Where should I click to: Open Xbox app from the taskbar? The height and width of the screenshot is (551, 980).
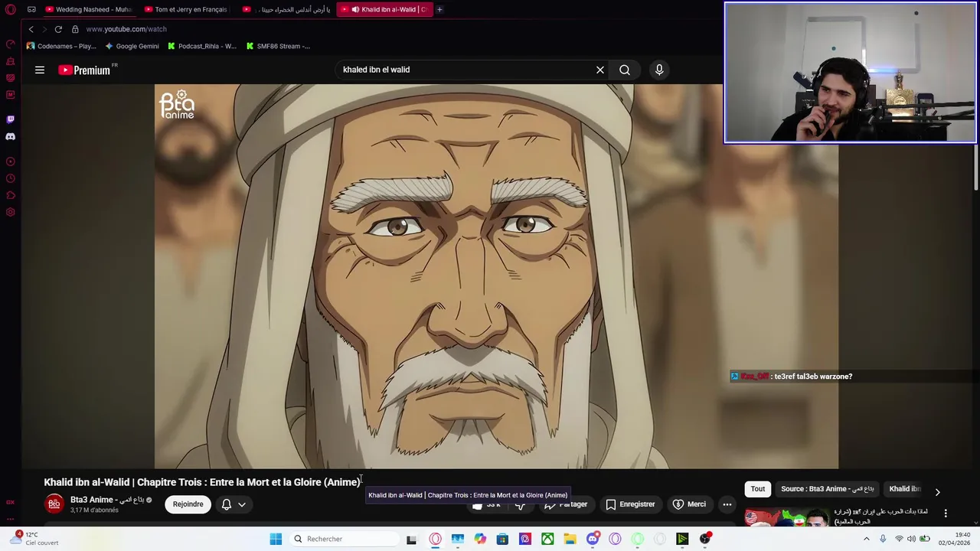point(547,539)
